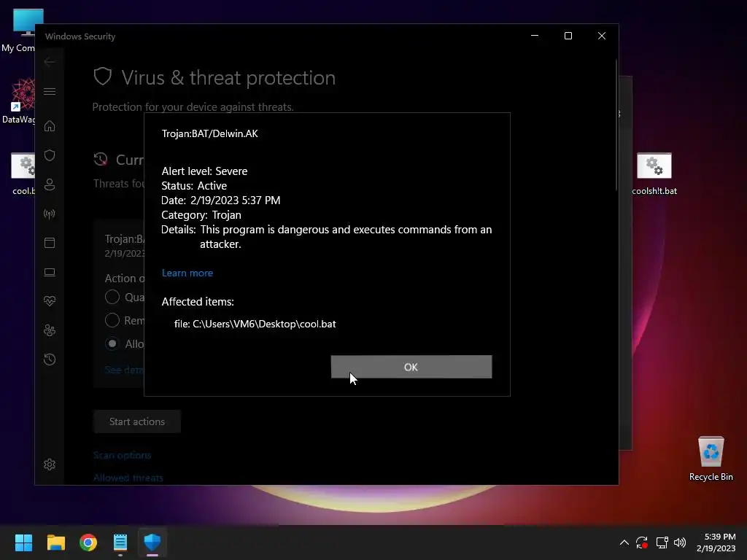Open Device security laptop icon
This screenshot has width=747, height=560.
point(50,272)
